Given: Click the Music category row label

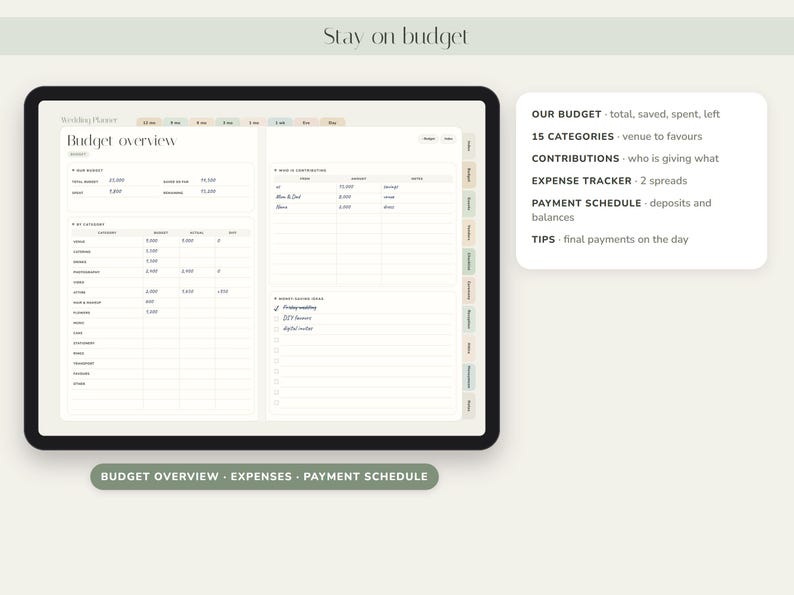Looking at the screenshot, I should 79,323.
